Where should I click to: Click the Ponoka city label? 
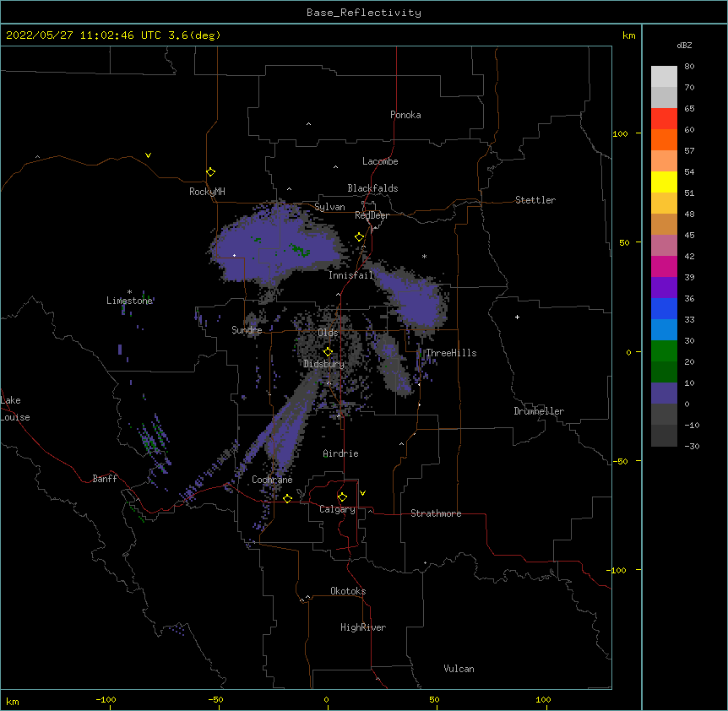point(405,115)
